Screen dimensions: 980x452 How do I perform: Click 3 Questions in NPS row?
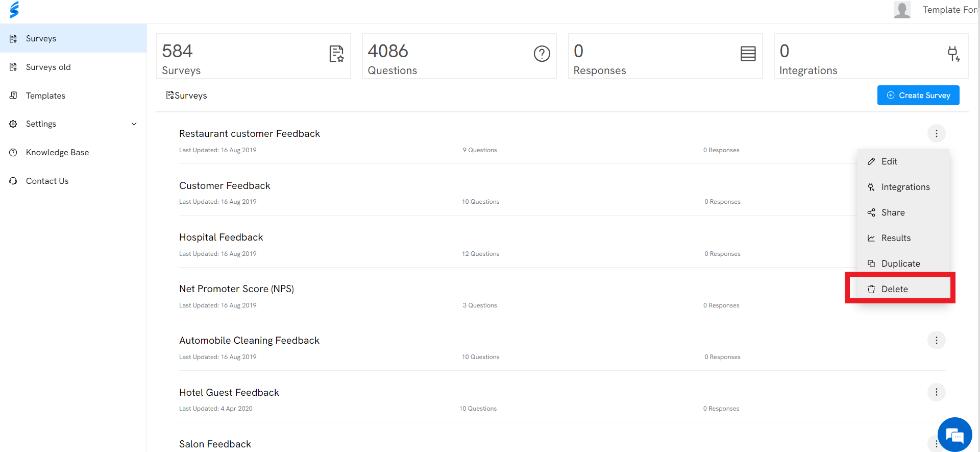pyautogui.click(x=480, y=305)
